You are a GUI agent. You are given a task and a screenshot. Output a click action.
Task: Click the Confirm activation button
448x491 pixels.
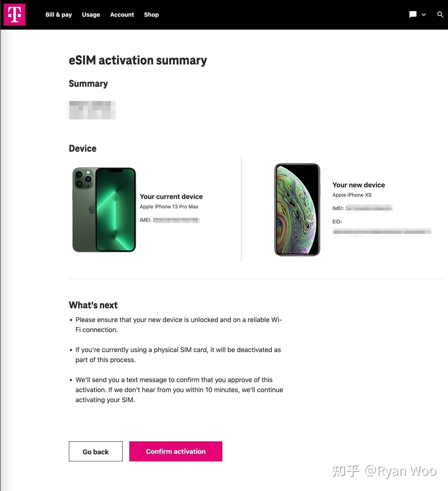click(176, 451)
